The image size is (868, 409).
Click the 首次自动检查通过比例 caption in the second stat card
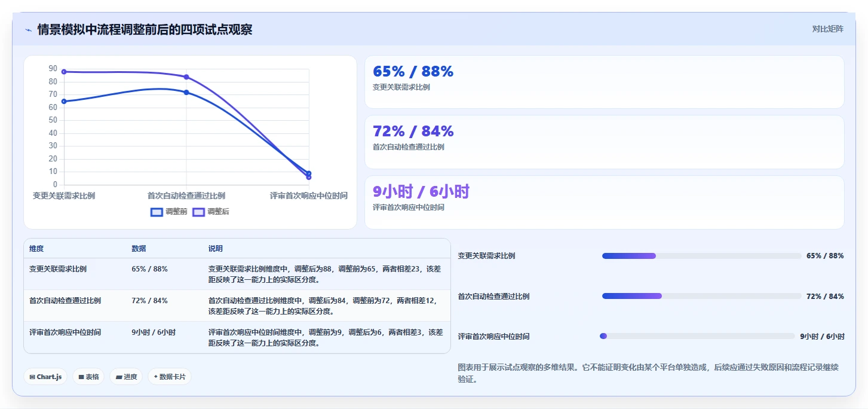pyautogui.click(x=409, y=147)
